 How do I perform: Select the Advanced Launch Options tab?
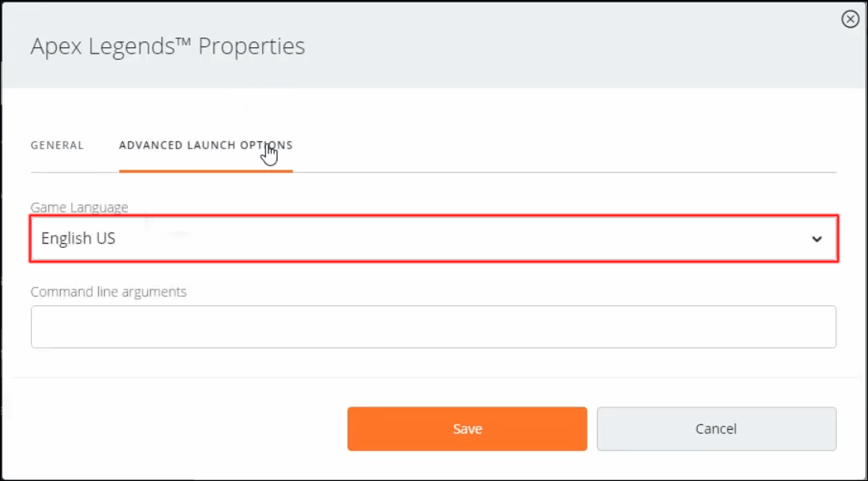205,145
